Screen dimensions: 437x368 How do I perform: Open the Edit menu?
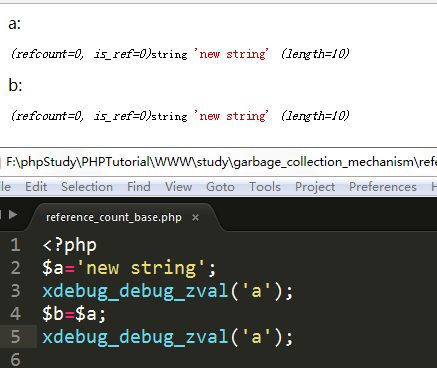pyautogui.click(x=36, y=187)
